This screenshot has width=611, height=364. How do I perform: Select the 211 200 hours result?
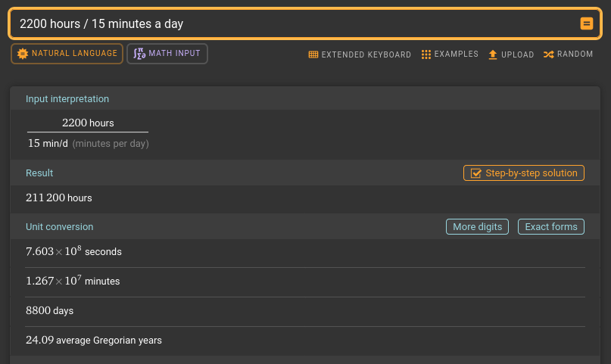[x=59, y=198]
